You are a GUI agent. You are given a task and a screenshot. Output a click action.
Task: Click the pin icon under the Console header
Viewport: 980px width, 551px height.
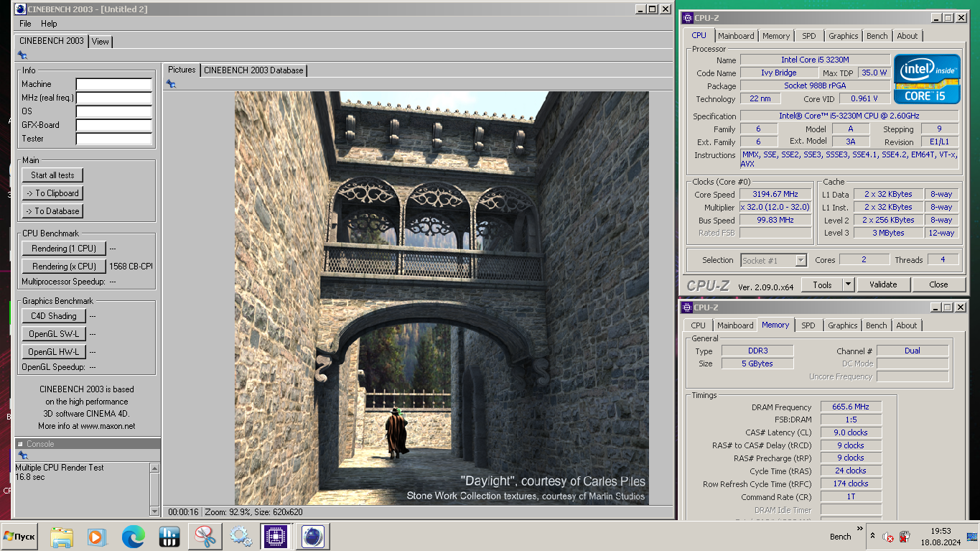pyautogui.click(x=22, y=455)
